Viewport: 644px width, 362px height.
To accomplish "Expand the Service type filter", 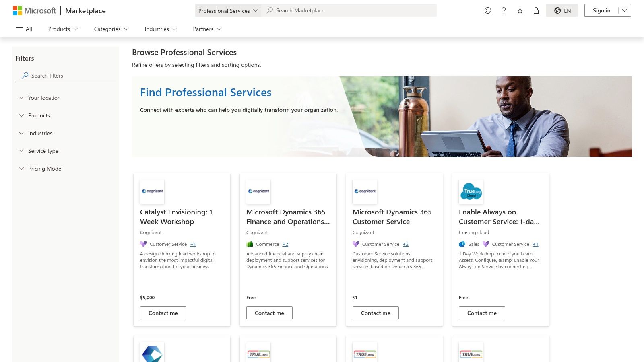I will pyautogui.click(x=43, y=151).
